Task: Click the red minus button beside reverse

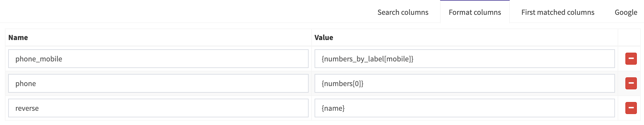Action: coord(631,108)
